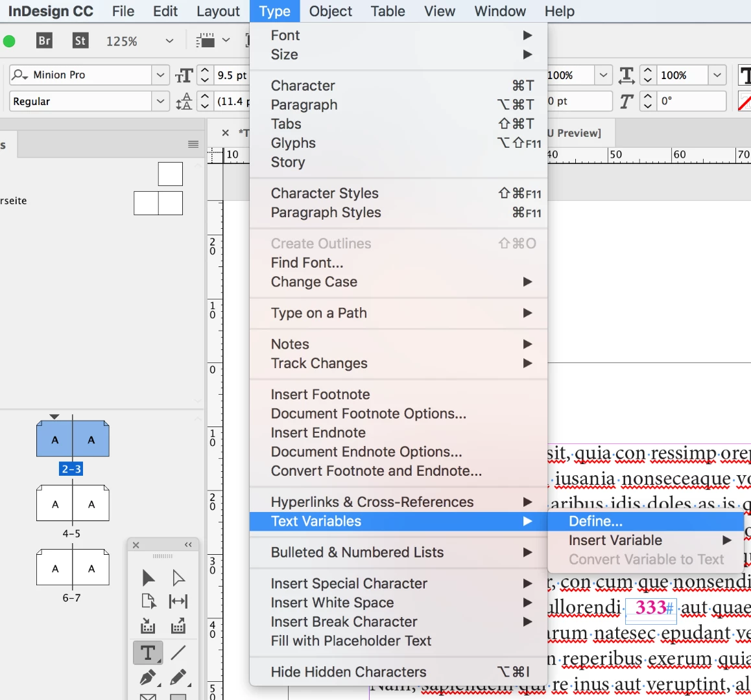This screenshot has height=700, width=751.
Task: Open the Object menu
Action: (331, 11)
